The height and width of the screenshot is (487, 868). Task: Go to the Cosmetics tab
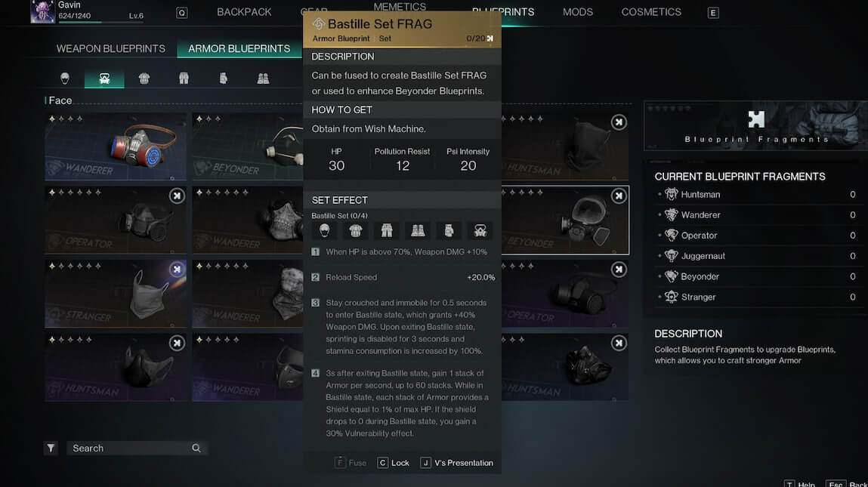[x=650, y=12]
